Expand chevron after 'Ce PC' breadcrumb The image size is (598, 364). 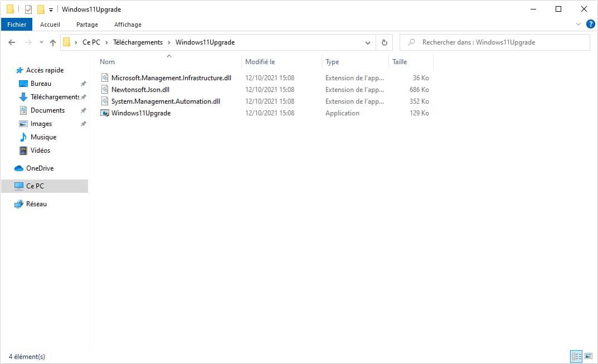(x=106, y=42)
